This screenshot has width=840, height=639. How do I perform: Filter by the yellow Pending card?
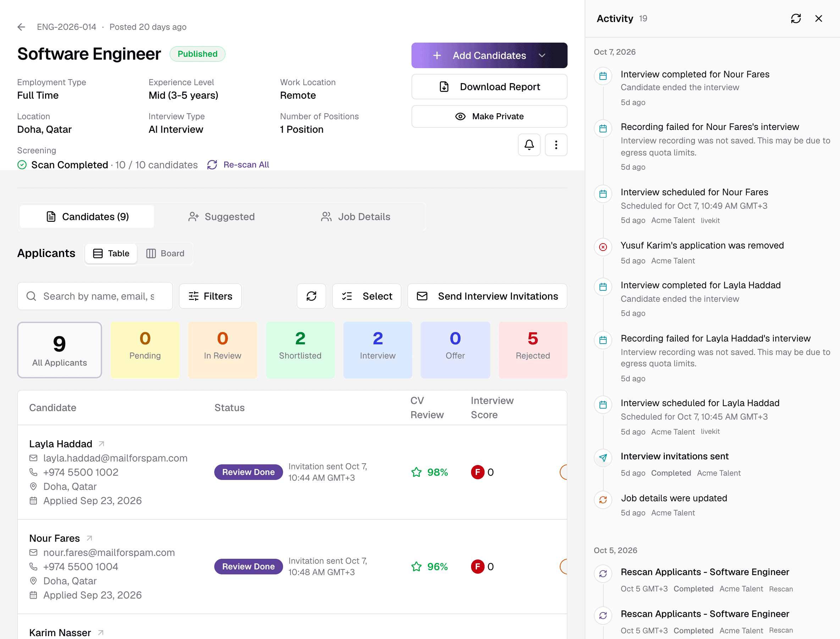pyautogui.click(x=145, y=350)
